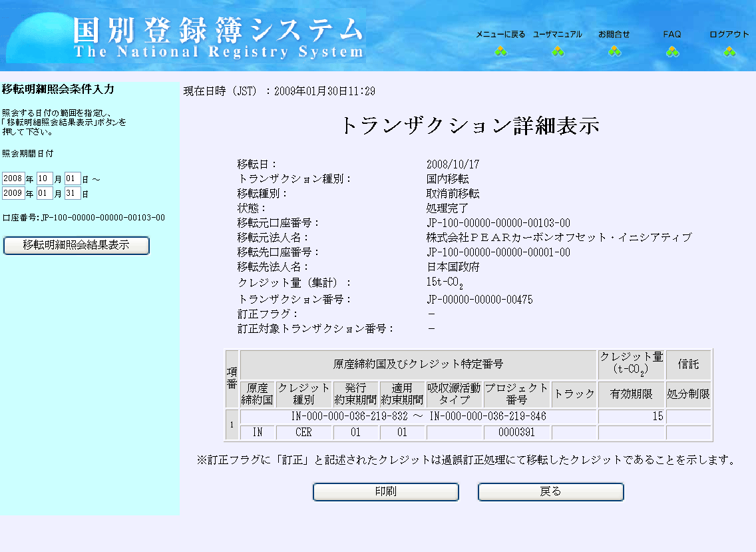Click the 照会期間日付 label
This screenshot has width=756, height=552.
[x=27, y=153]
